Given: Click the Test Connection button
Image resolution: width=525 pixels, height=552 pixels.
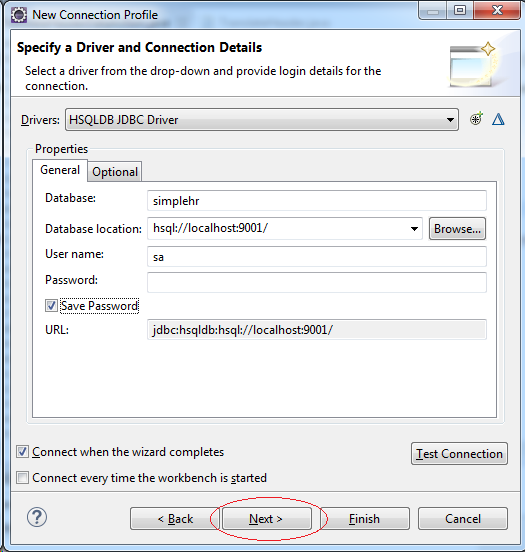Looking at the screenshot, I should (x=459, y=454).
